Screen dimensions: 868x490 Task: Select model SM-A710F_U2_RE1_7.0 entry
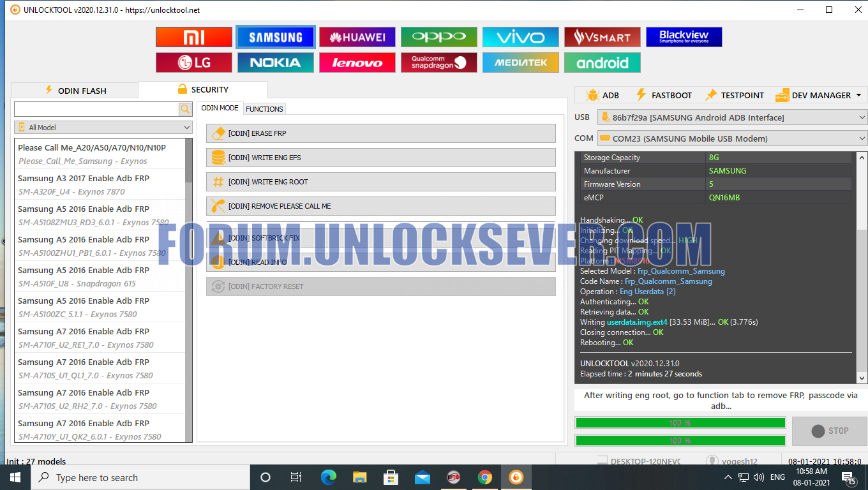pyautogui.click(x=100, y=338)
